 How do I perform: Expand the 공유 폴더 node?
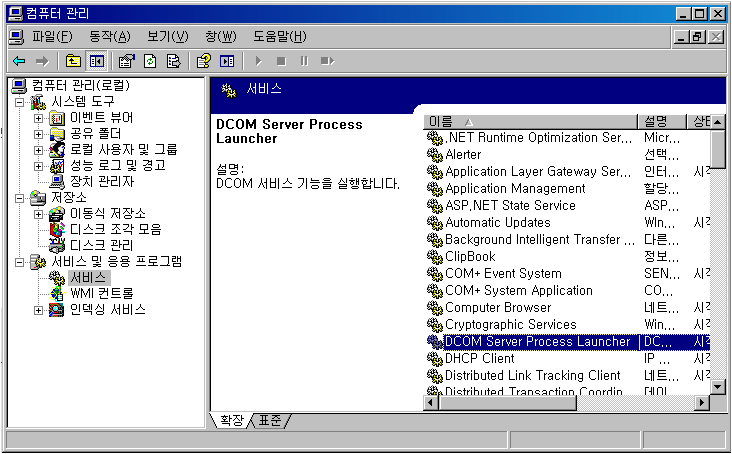pos(39,134)
